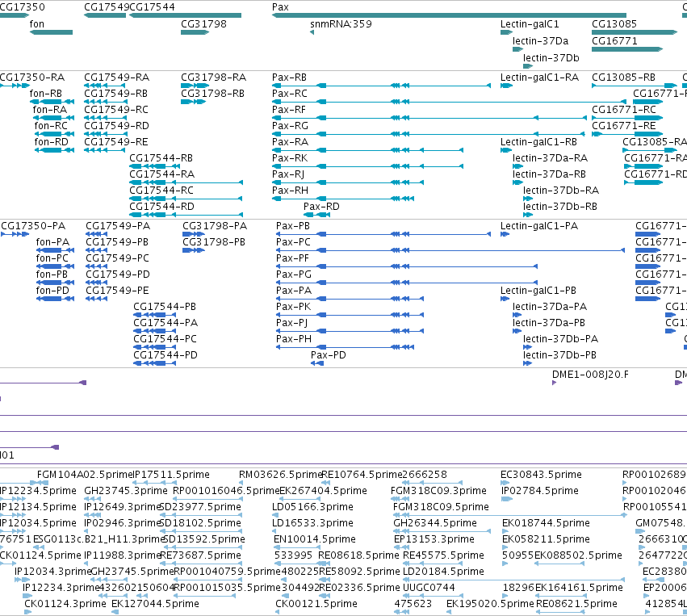This screenshot has width=687, height=616.
Task: Select transcript label Pax-RG
Action: click(x=290, y=126)
